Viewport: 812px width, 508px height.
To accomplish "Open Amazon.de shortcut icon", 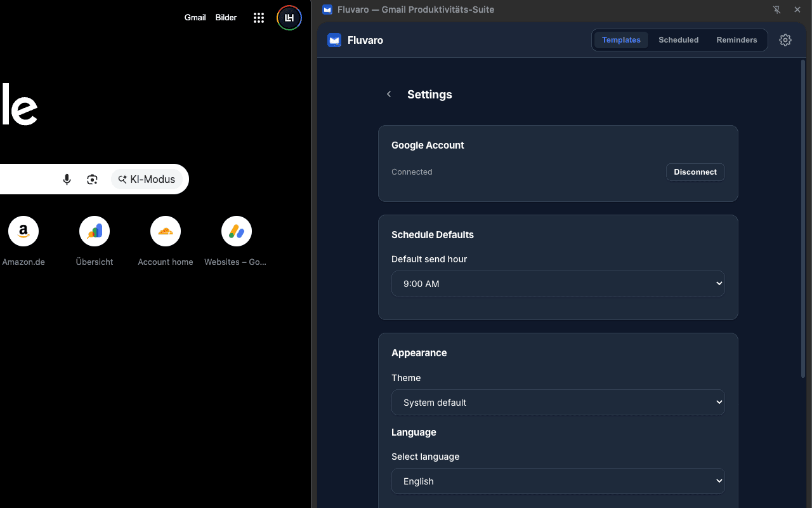I will tap(23, 232).
